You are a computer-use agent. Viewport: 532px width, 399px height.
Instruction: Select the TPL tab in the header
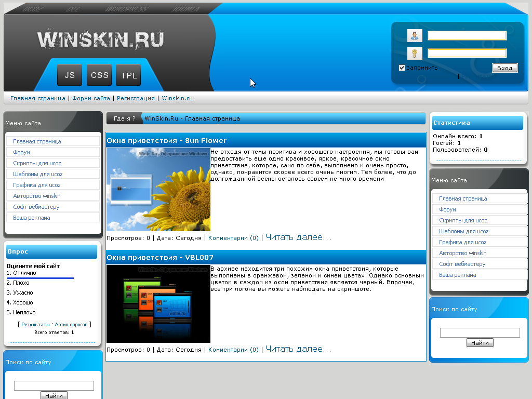[128, 75]
